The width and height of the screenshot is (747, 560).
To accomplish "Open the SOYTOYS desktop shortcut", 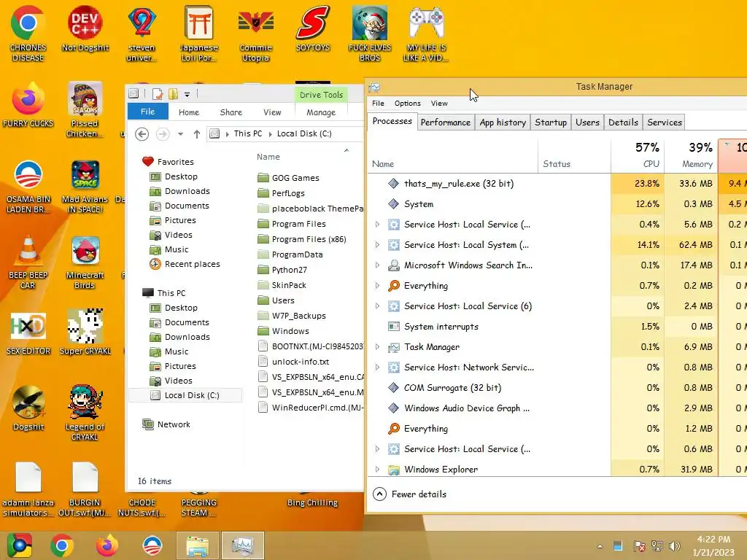I will tap(312, 28).
